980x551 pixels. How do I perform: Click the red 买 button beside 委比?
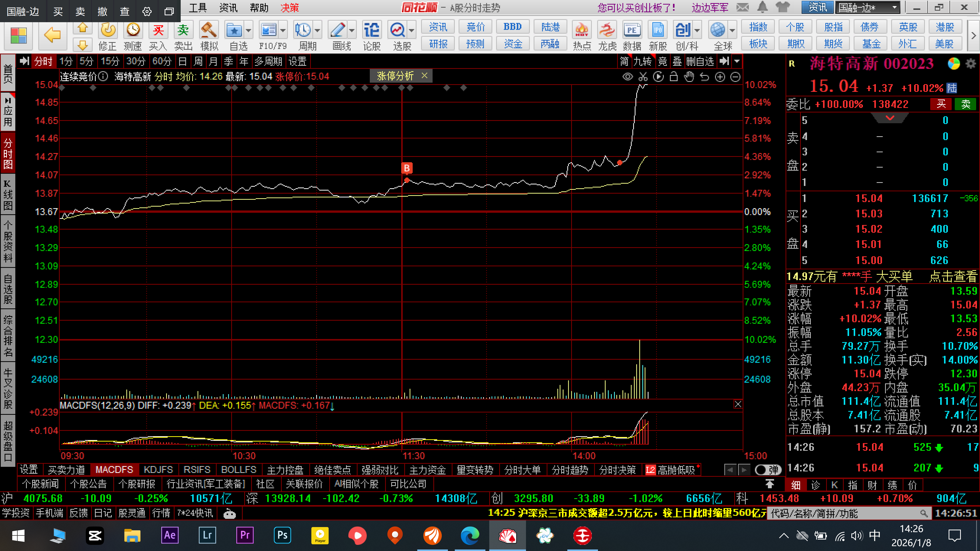(941, 104)
